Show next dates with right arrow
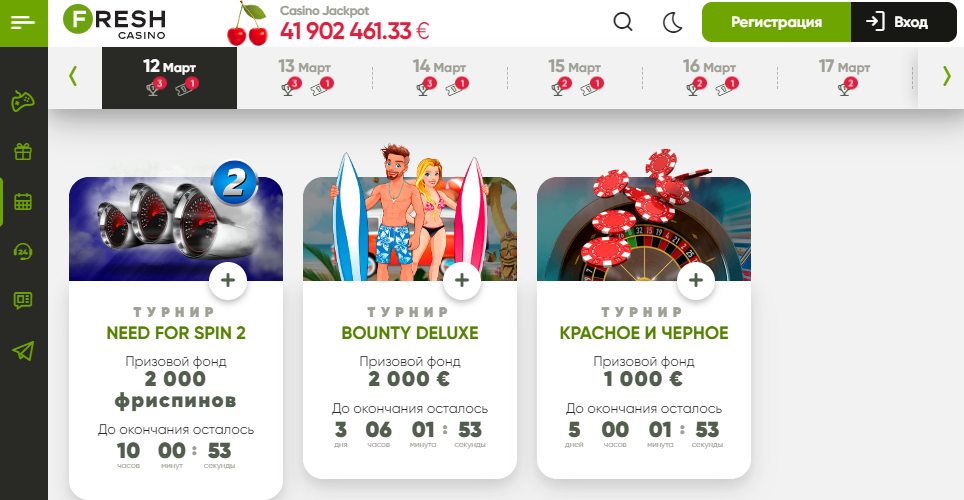Viewport: 964px width, 500px height. 946,76
